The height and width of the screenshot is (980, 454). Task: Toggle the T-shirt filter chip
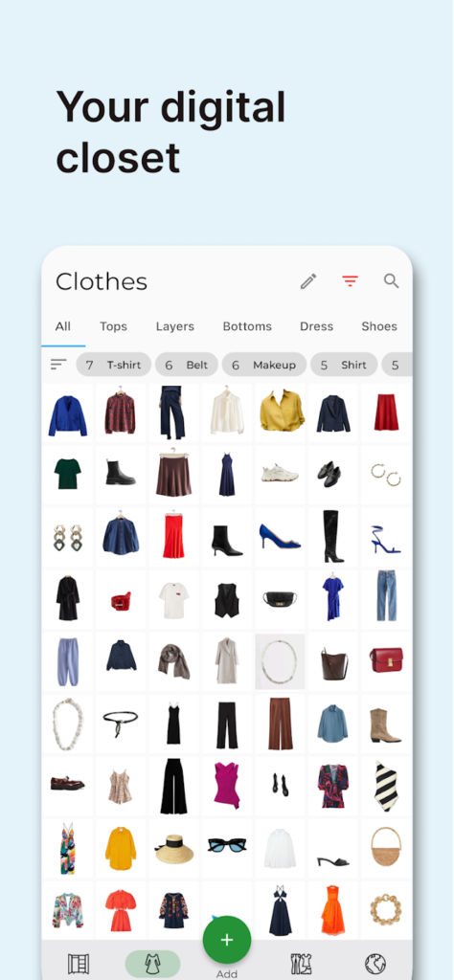[x=114, y=365]
